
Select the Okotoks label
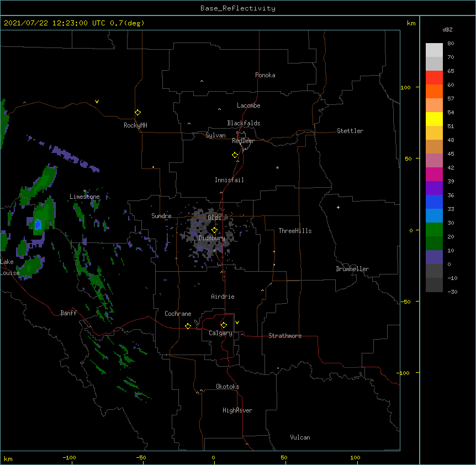coord(228,387)
